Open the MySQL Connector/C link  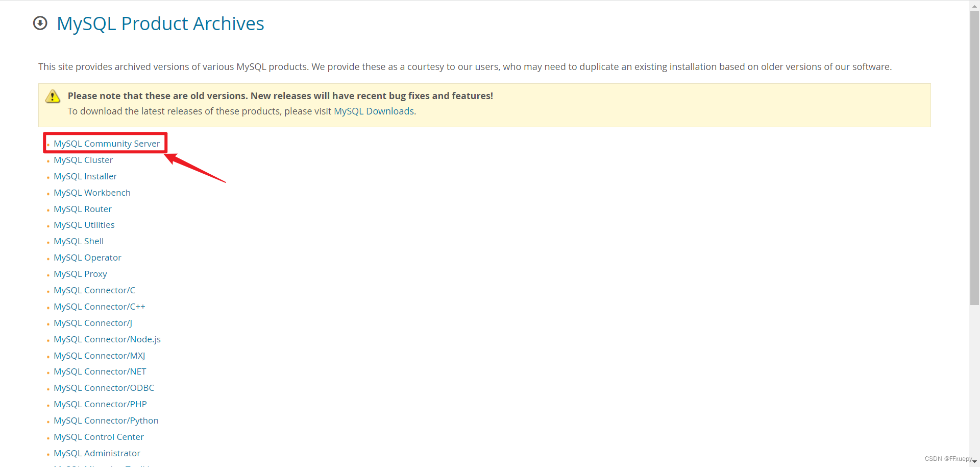coord(94,290)
